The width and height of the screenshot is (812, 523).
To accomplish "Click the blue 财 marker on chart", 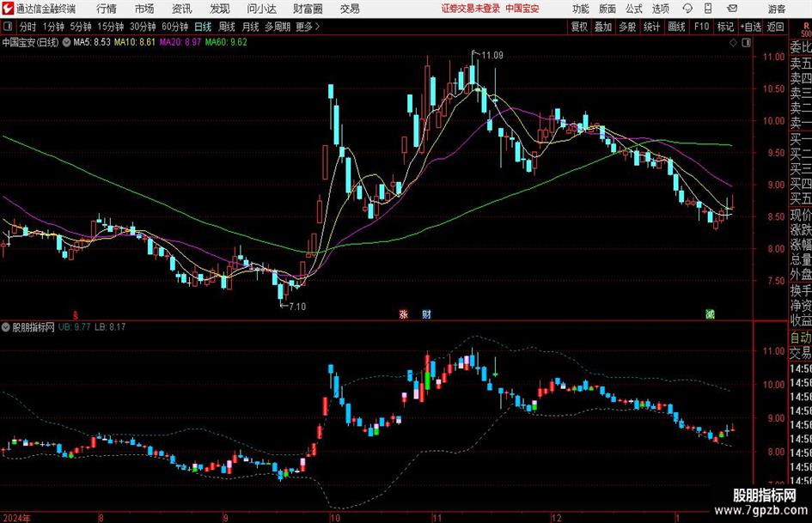I will coord(426,313).
